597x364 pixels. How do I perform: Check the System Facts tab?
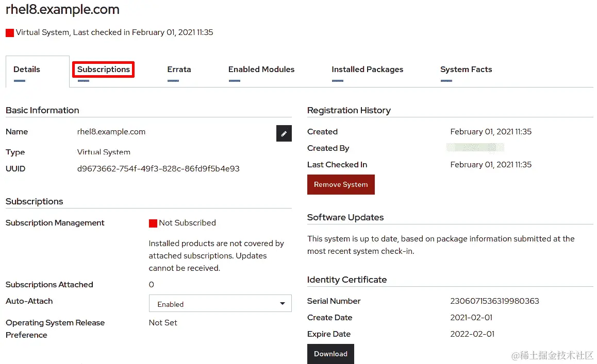[x=466, y=69]
